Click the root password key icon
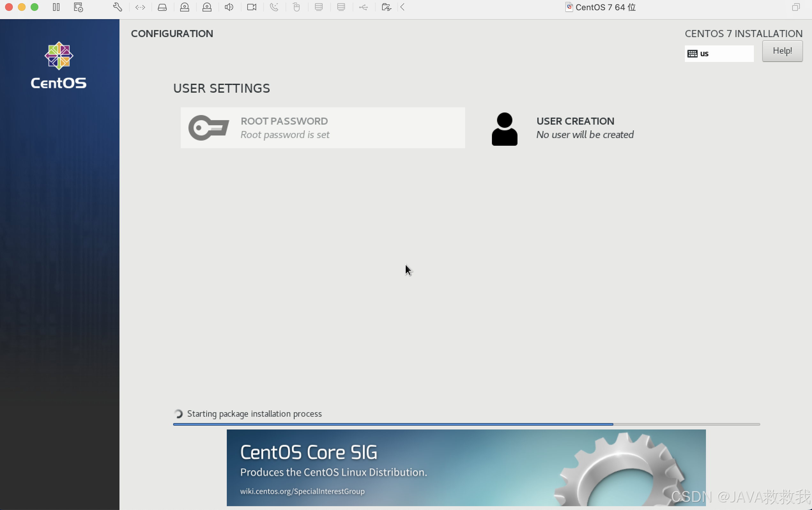 click(x=209, y=128)
